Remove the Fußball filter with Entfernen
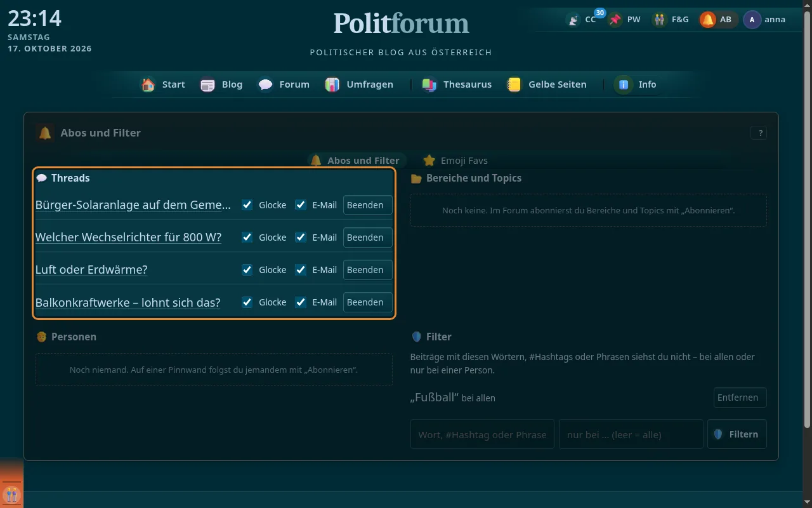 [740, 398]
